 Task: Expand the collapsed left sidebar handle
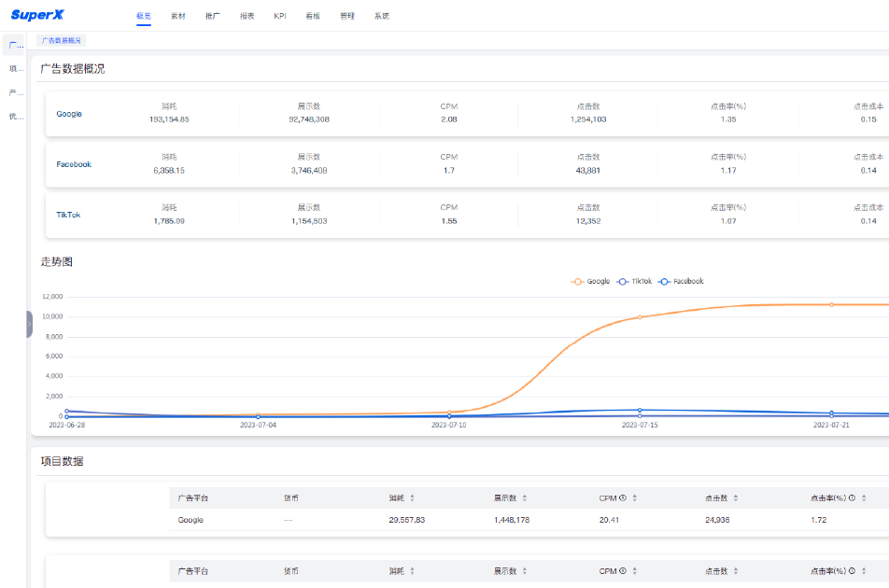pos(29,324)
